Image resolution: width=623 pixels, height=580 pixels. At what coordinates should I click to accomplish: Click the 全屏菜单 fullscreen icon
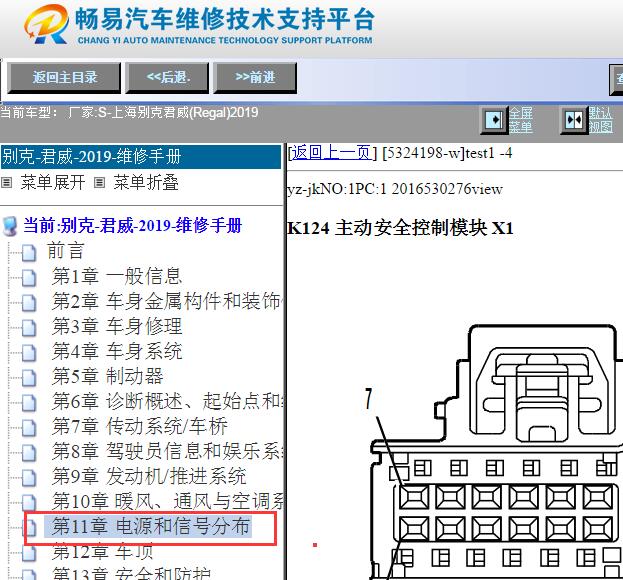click(x=494, y=120)
